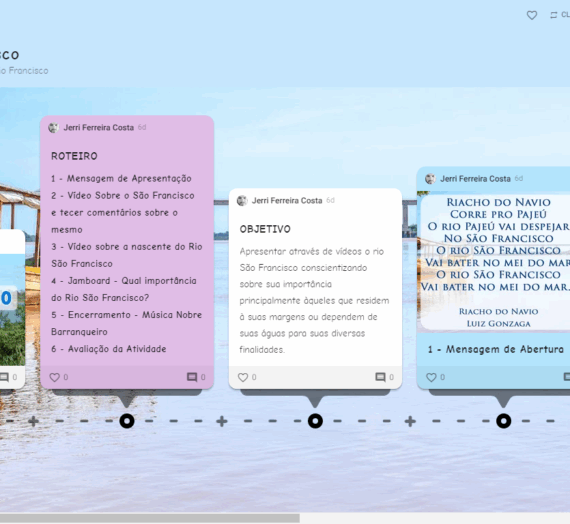Like the Mensagem de Abertura post
Viewport: 570px width, 524px height.
click(431, 377)
